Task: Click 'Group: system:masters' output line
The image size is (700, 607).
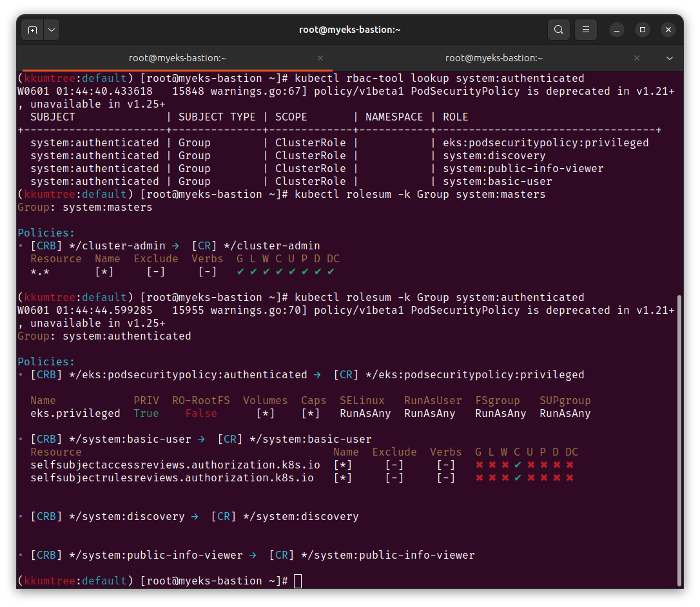Action: point(85,207)
